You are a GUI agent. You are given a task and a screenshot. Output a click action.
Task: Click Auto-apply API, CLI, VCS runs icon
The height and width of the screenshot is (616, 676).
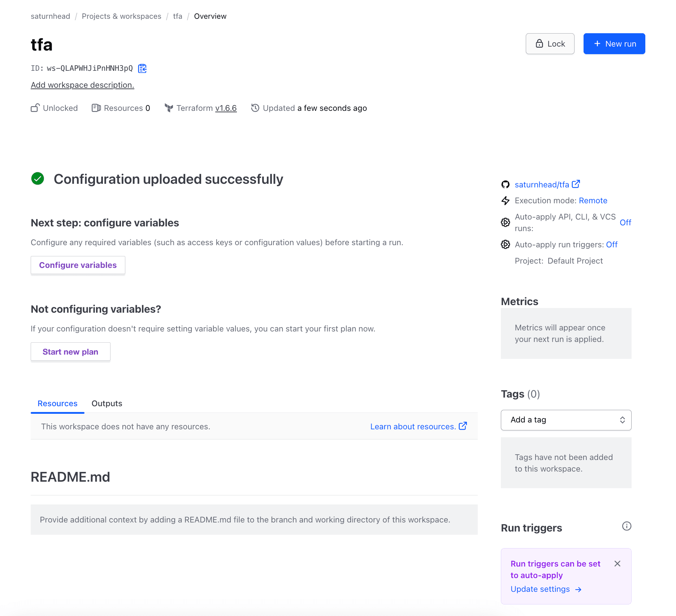(505, 222)
